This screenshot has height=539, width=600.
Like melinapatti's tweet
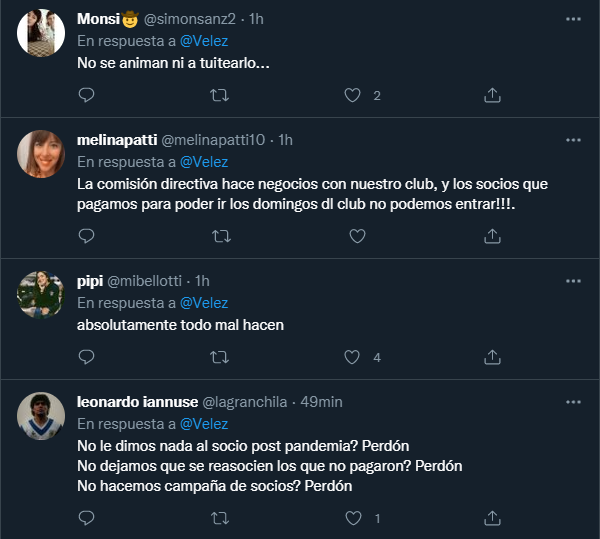[x=352, y=236]
